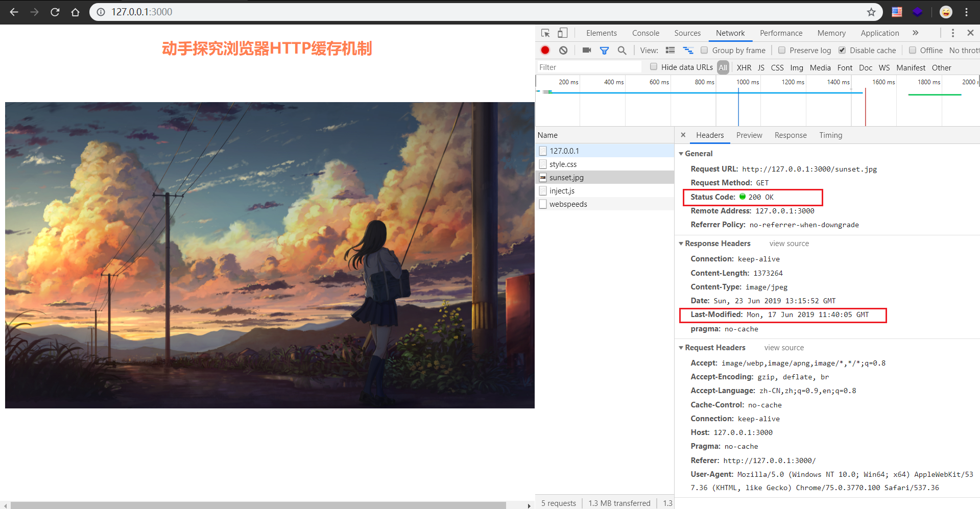Open the Preview tab of the request

coord(749,135)
